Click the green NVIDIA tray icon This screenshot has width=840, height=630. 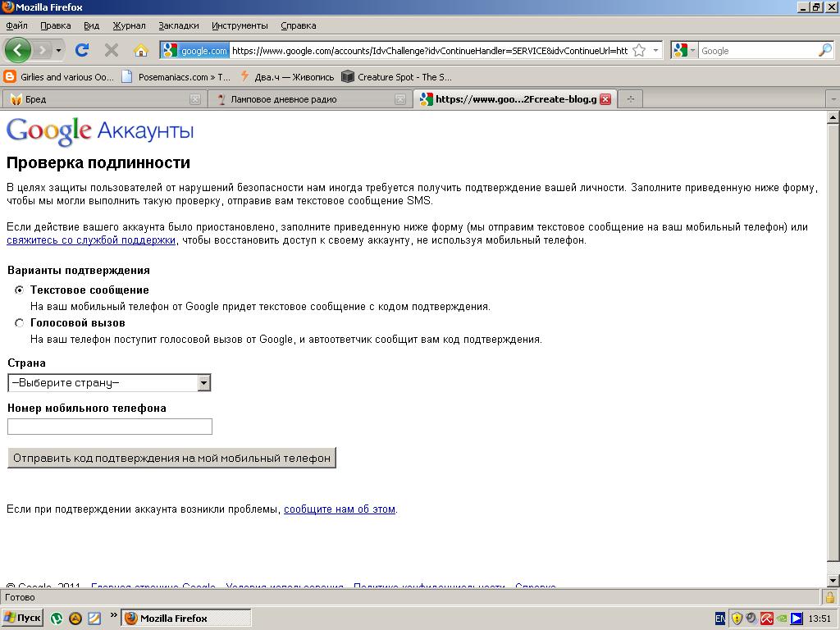pyautogui.click(x=782, y=619)
